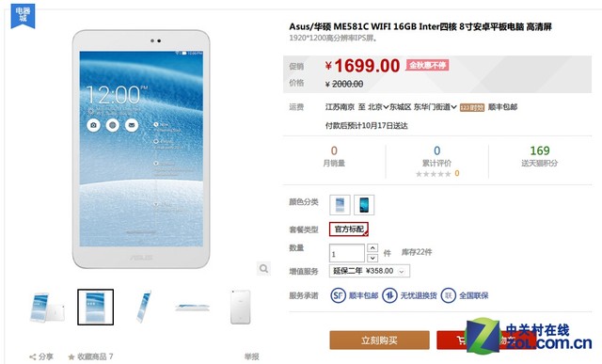Open the 延保二年 ¥358.00 dropdown

coord(370,271)
